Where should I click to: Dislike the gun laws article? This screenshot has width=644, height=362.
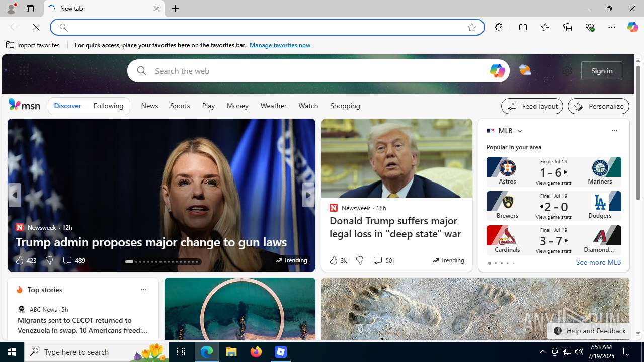(x=49, y=260)
